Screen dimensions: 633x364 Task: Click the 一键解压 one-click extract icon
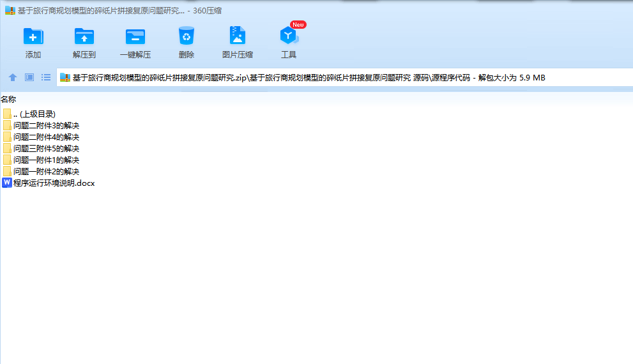(x=135, y=36)
